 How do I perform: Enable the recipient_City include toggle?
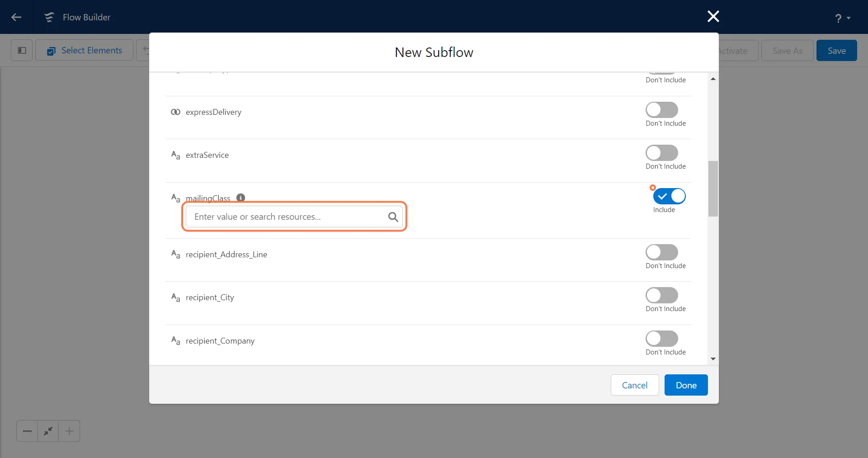[x=661, y=295]
